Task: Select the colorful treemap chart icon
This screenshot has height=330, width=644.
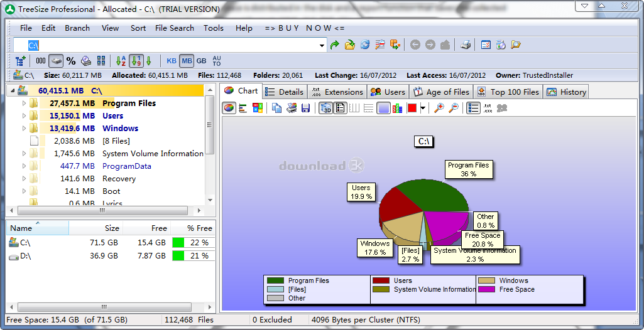Action: point(258,109)
